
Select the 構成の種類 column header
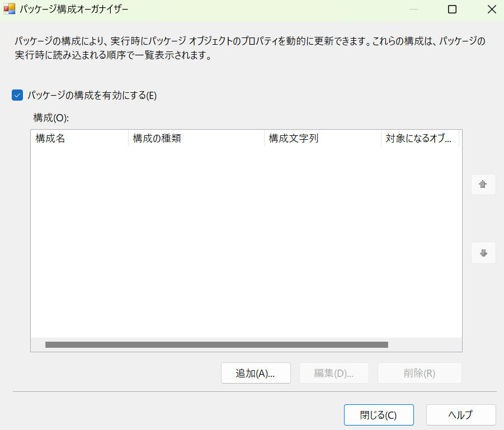pos(196,139)
